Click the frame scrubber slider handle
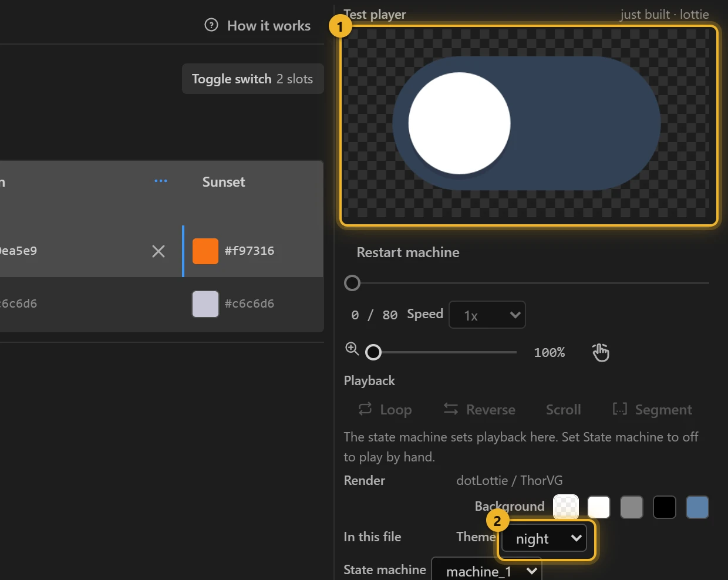This screenshot has height=580, width=728. pos(352,284)
